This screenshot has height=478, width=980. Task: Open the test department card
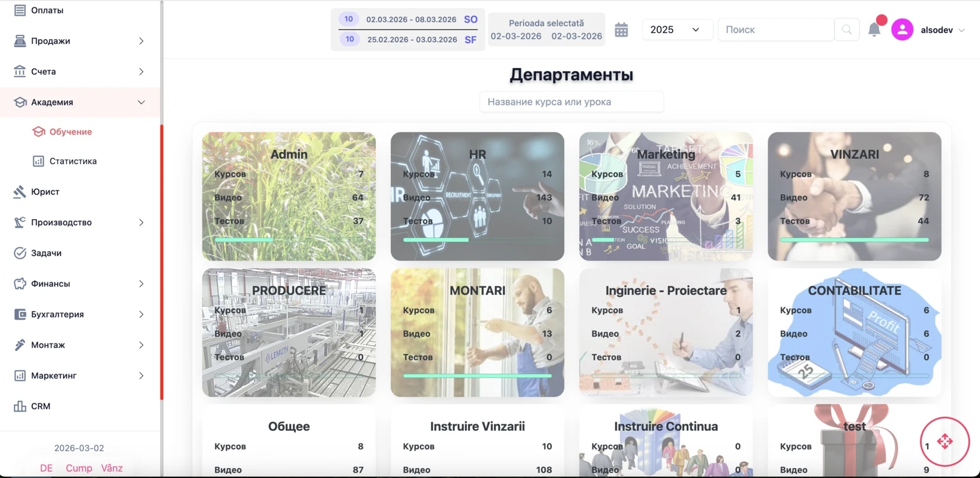tap(855, 441)
